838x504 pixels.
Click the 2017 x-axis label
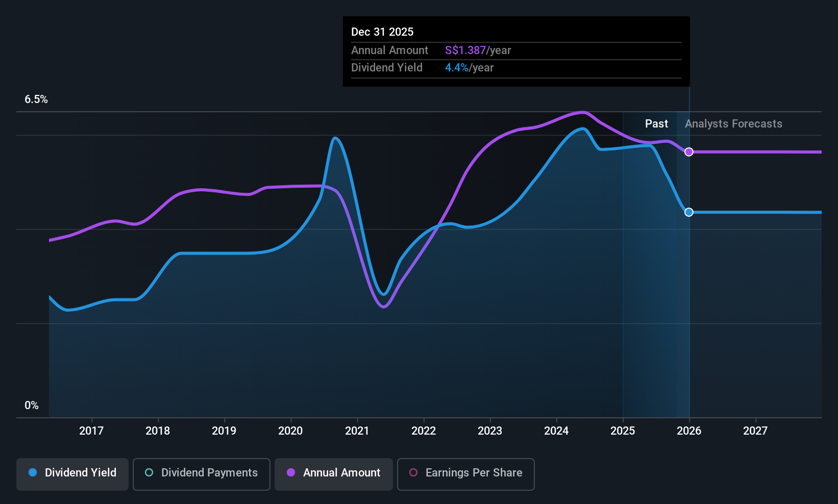point(91,431)
